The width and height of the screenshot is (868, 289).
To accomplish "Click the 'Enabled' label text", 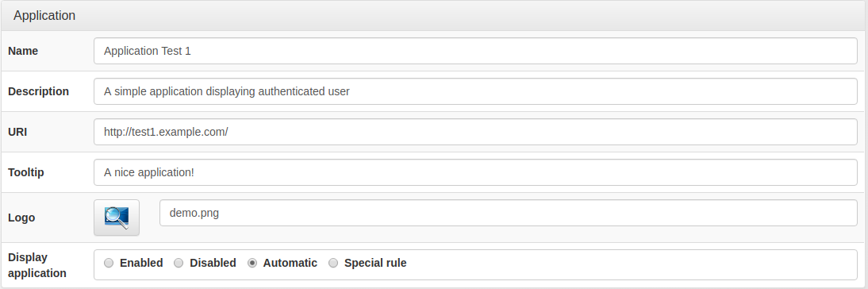I will click(141, 263).
